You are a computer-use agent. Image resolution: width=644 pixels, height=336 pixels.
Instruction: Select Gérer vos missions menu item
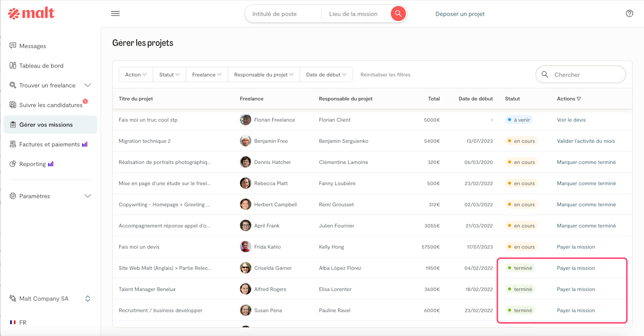pyautogui.click(x=46, y=125)
